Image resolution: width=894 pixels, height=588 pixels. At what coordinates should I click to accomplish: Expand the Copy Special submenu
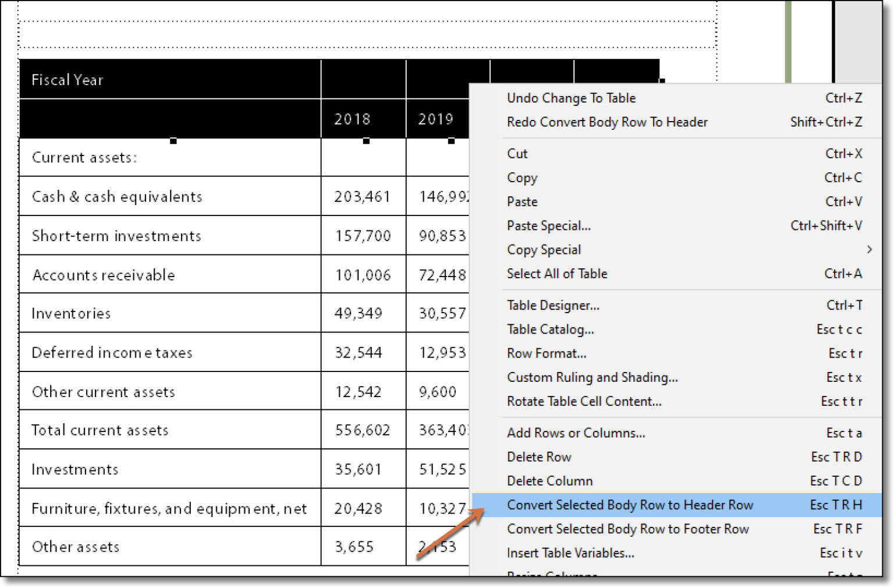pos(544,249)
